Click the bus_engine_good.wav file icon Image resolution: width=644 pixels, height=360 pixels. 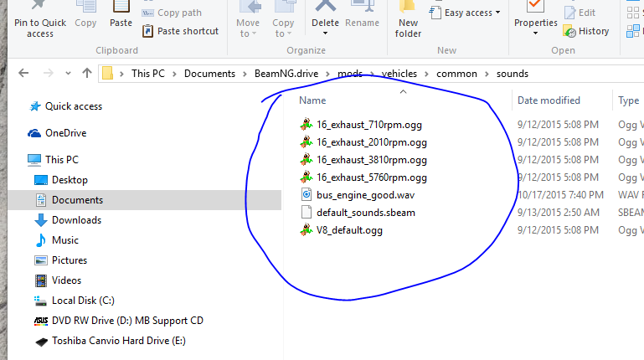point(307,194)
